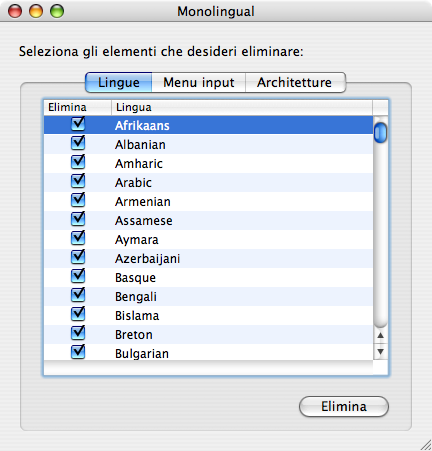
Task: Select the Albanian row text
Action: 140,145
